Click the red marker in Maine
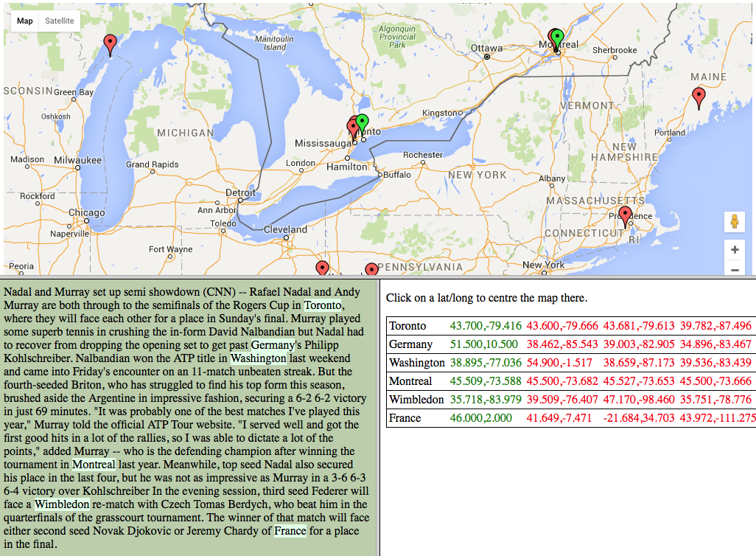This screenshot has height=556, width=756. [x=699, y=98]
